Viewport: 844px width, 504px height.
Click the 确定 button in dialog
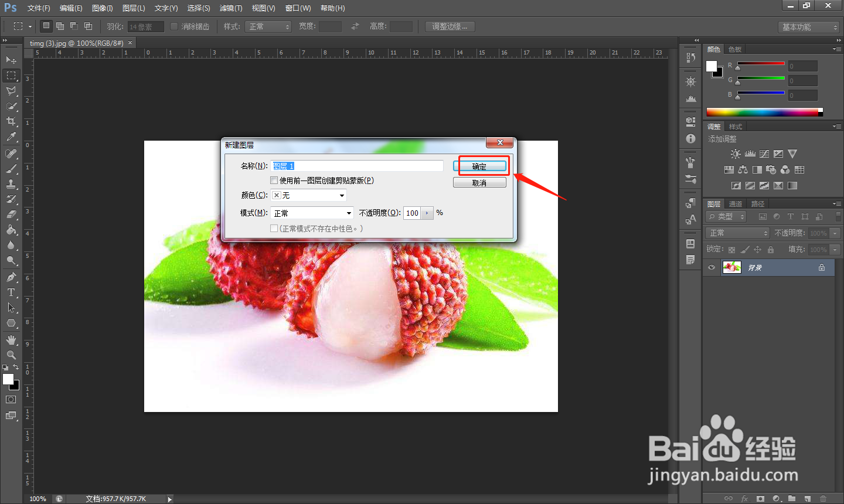(x=479, y=166)
